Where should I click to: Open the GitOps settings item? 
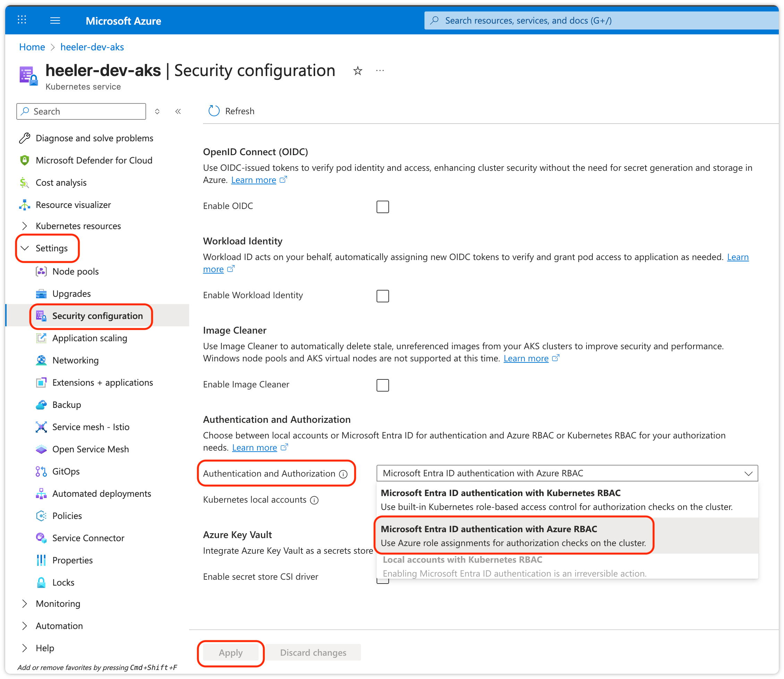[x=66, y=471]
